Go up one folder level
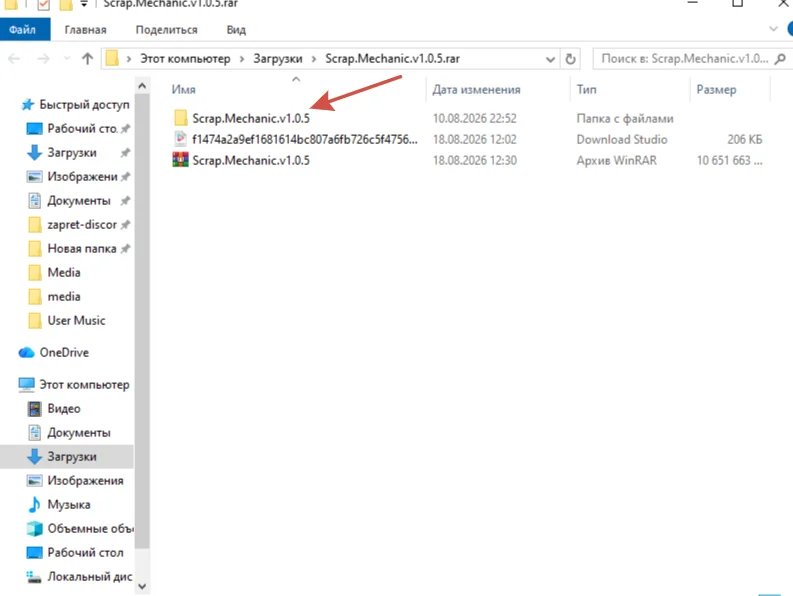The width and height of the screenshot is (793, 596). click(87, 59)
